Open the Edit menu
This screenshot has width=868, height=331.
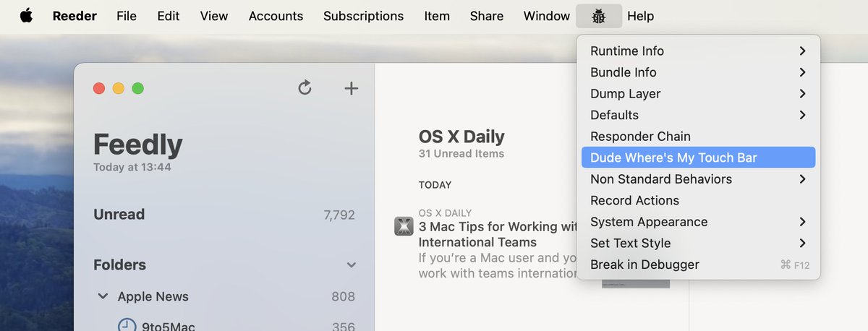pos(169,16)
